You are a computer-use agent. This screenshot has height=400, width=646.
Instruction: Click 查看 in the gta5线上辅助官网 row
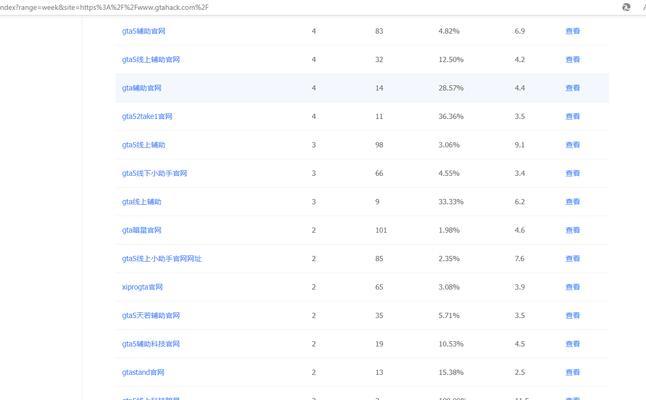point(573,59)
